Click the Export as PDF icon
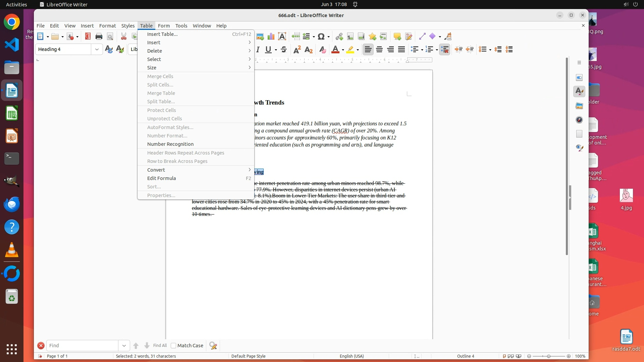This screenshot has height=362, width=644. (88, 37)
